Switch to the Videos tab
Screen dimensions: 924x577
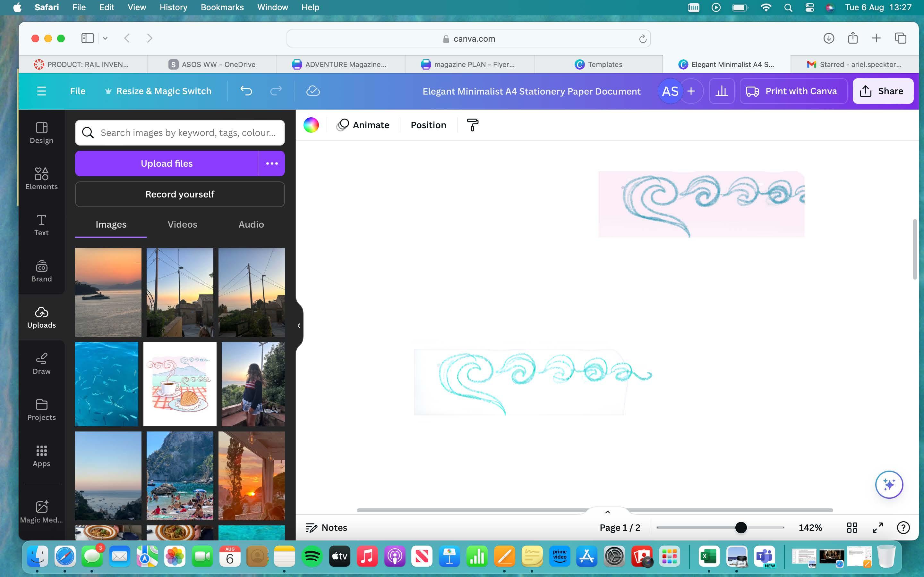click(x=182, y=224)
